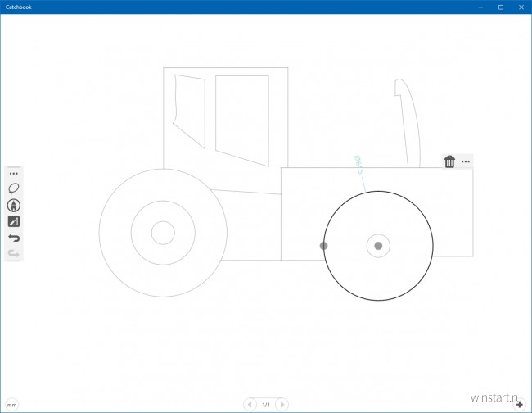Add a new page with plus button
The height and width of the screenshot is (413, 532).
tap(520, 405)
